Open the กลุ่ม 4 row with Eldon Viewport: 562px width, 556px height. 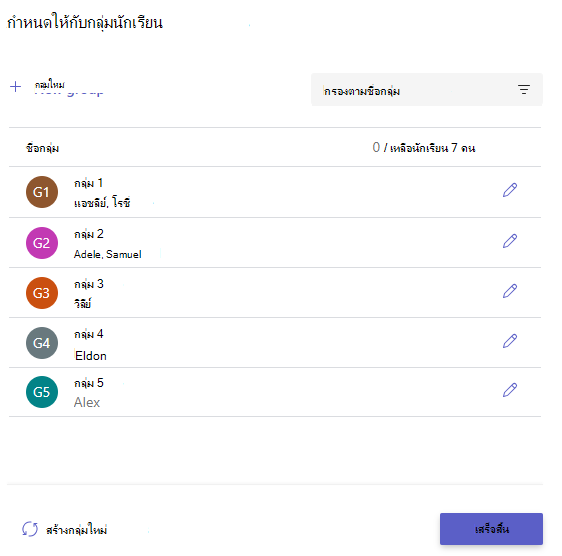(x=275, y=343)
